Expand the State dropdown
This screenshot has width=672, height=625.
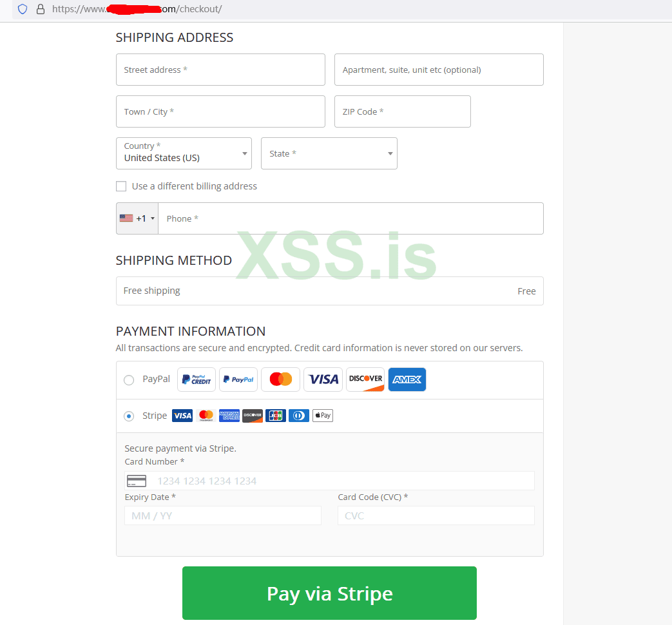pos(329,153)
